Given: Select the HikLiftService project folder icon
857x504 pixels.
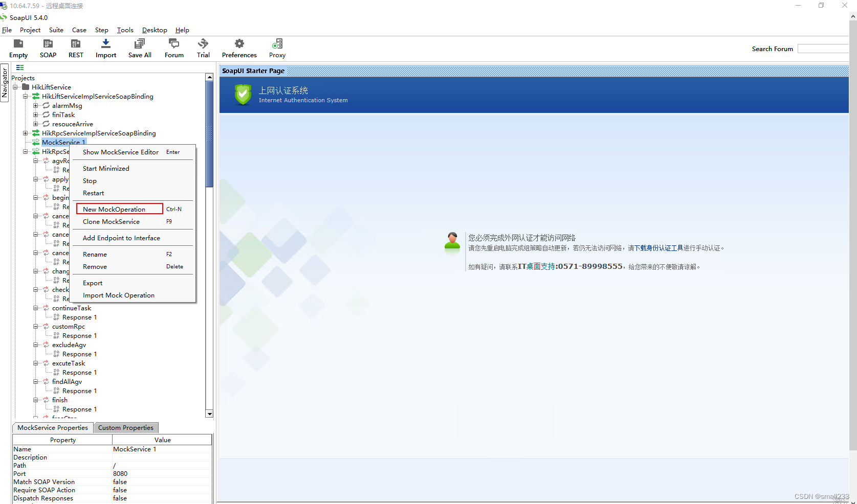Looking at the screenshot, I should point(26,87).
